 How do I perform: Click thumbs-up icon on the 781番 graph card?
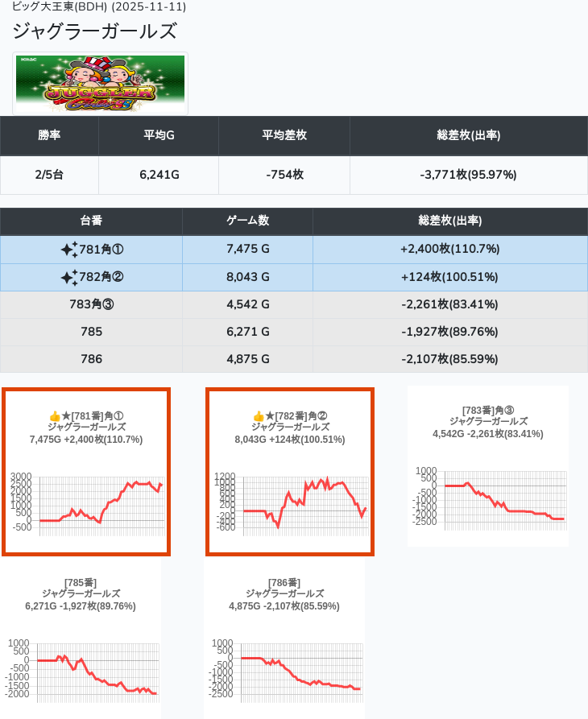(54, 416)
